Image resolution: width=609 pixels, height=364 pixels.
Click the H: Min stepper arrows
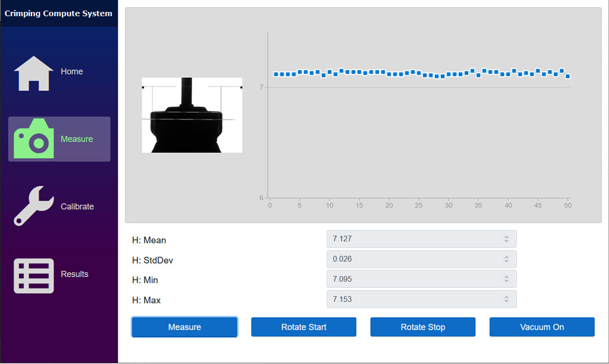tap(506, 279)
